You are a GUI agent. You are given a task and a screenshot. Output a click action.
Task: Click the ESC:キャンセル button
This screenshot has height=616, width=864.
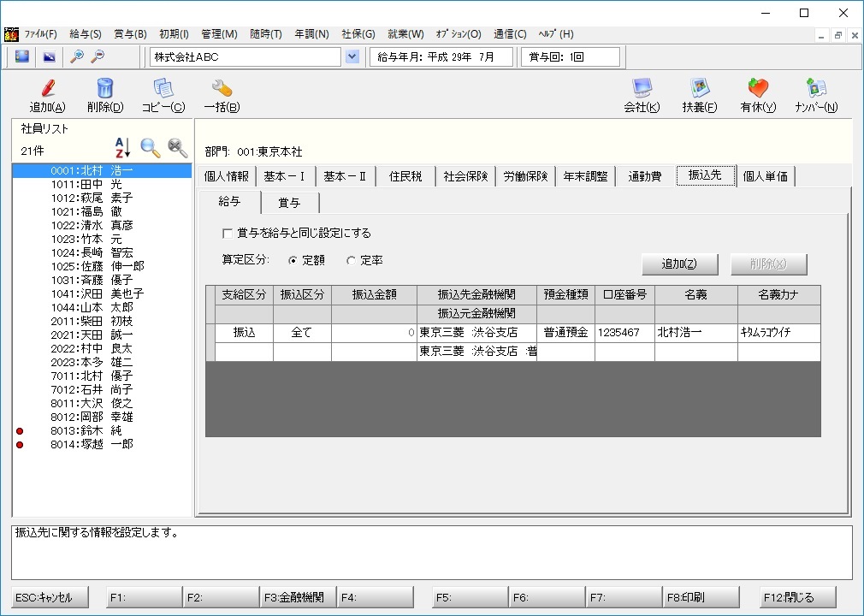pyautogui.click(x=50, y=597)
